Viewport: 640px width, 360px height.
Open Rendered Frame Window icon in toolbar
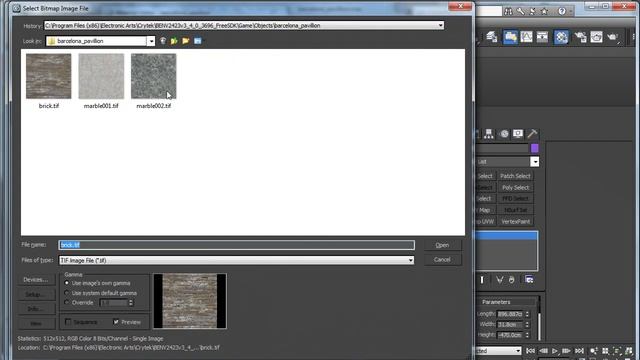[x=596, y=37]
